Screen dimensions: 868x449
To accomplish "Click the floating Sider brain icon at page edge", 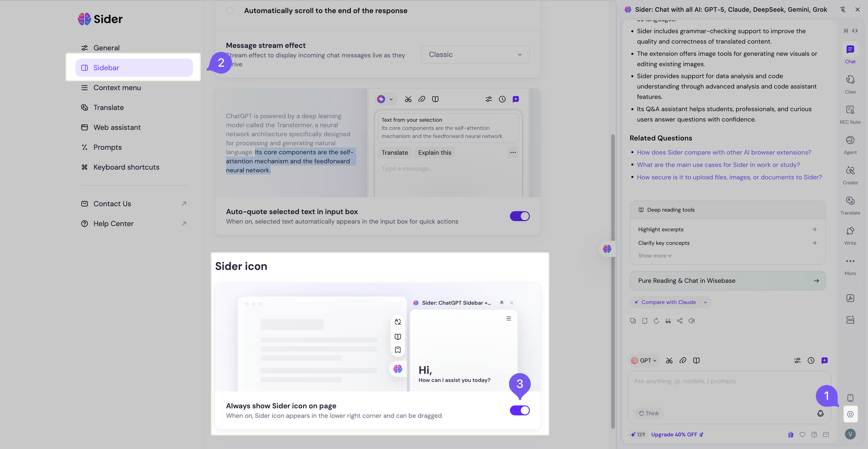I will point(607,249).
